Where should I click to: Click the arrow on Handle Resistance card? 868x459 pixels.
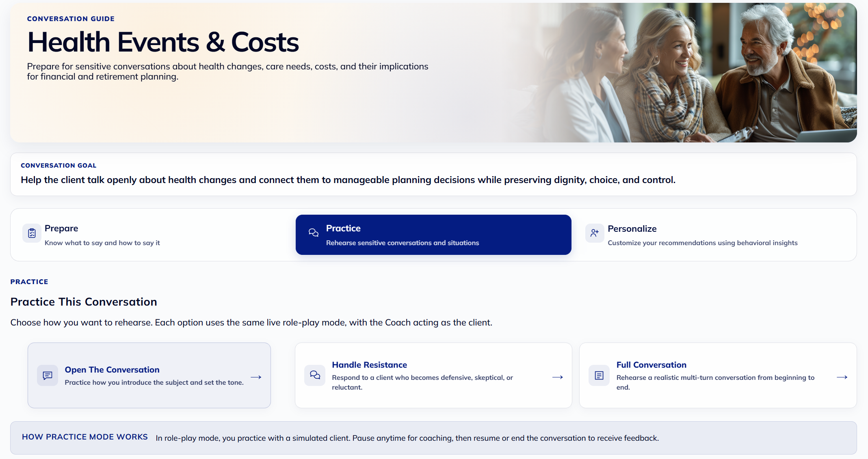[x=558, y=377]
